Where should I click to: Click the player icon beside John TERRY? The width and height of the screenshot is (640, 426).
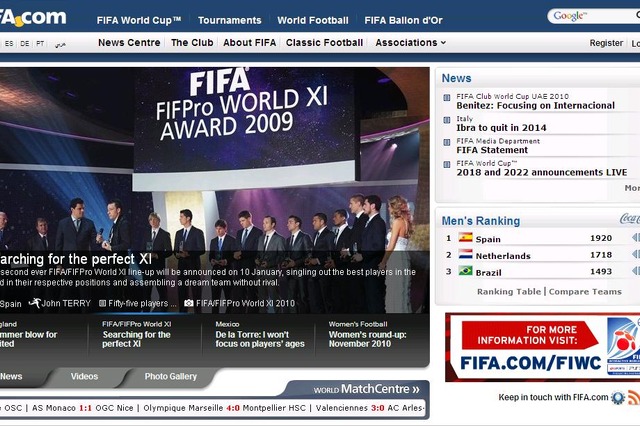click(35, 303)
